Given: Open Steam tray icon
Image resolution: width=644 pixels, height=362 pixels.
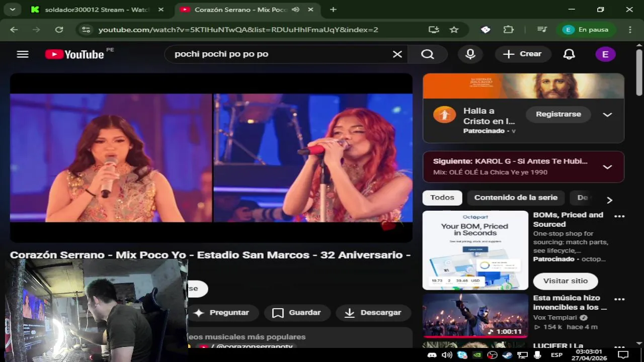Looking at the screenshot, I should [507, 355].
